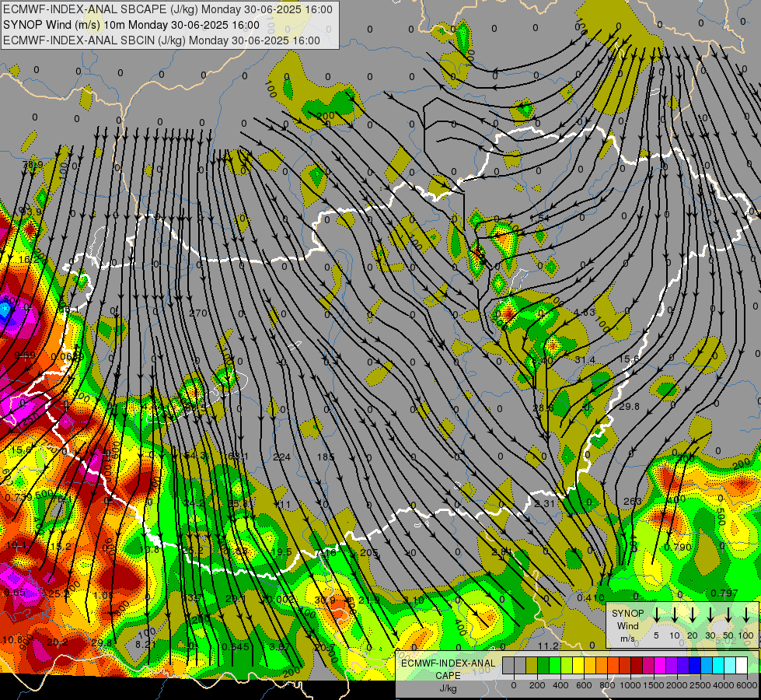
Task: Select the cyan CAPE swatch left of 4000
Action: point(718,666)
